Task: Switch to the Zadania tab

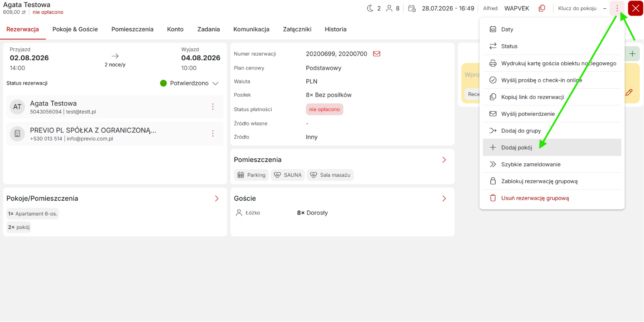Action: tap(208, 29)
